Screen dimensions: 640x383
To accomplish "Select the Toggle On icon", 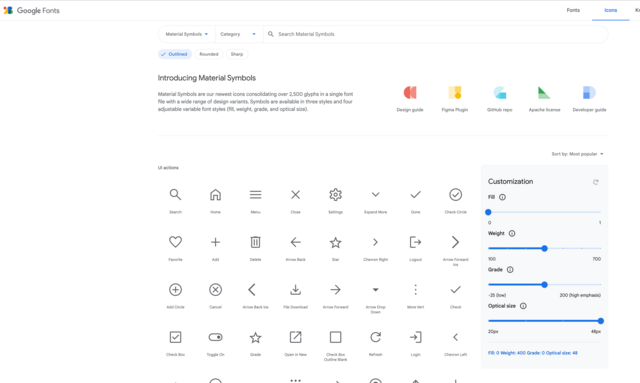I will click(x=216, y=337).
